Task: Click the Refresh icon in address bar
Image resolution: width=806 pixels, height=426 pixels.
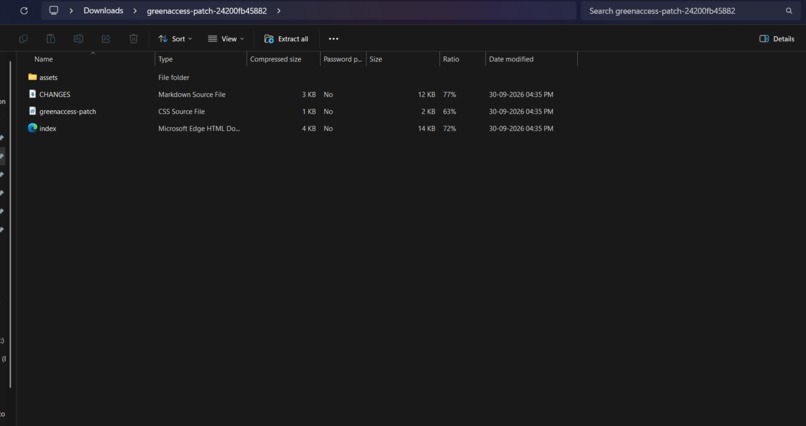Action: [x=24, y=11]
